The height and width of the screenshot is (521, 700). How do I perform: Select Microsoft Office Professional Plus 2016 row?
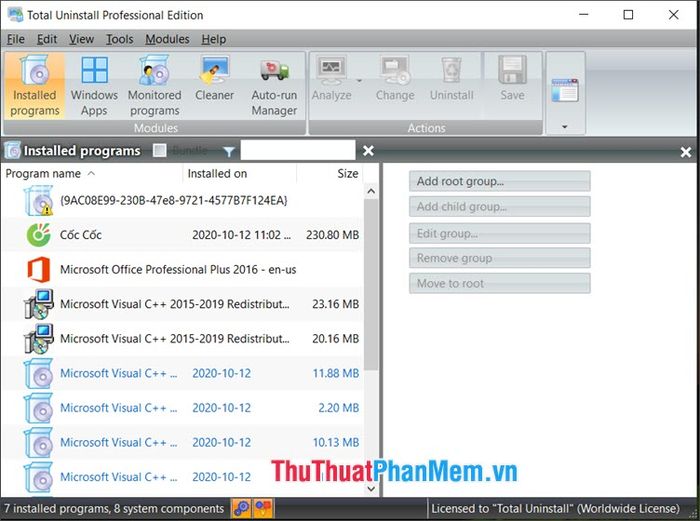click(182, 270)
